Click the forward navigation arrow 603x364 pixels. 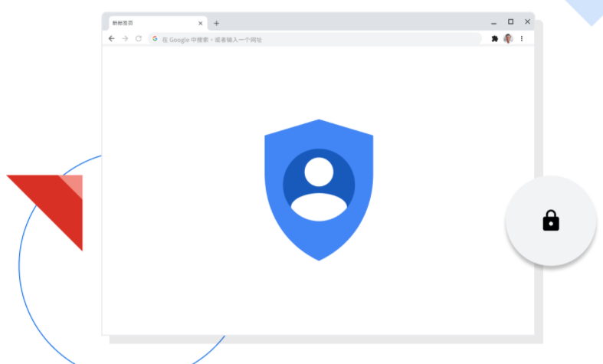(125, 38)
